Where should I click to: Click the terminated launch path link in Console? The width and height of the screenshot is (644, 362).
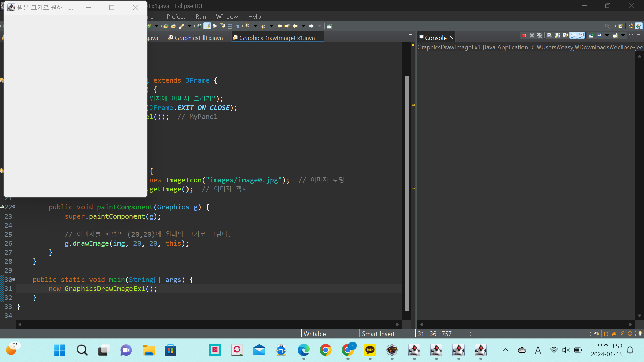click(530, 47)
